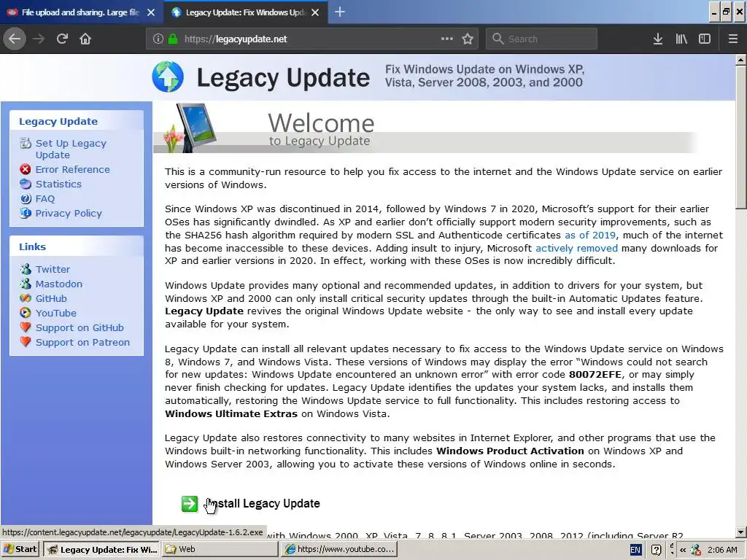Click the Privacy Policy info icon

tap(26, 213)
